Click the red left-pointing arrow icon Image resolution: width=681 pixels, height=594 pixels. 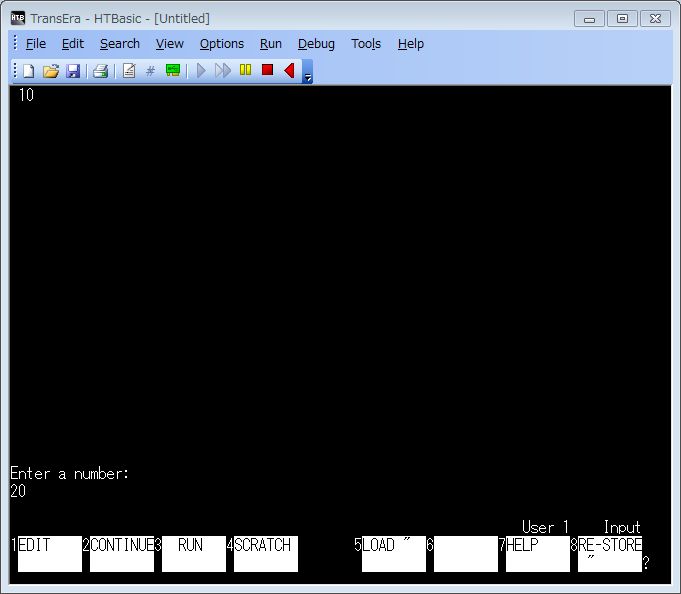coord(289,70)
